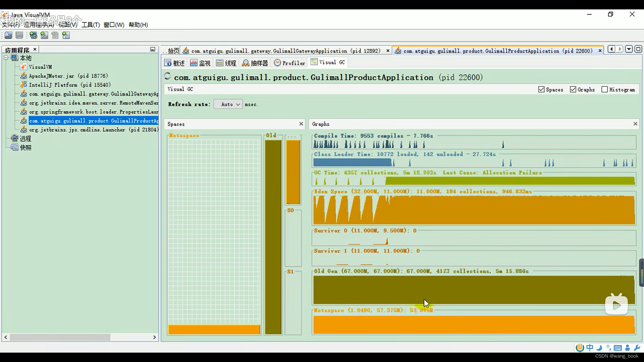The width and height of the screenshot is (644, 362).
Task: Click the last green toolbar icon
Action: 66,35
